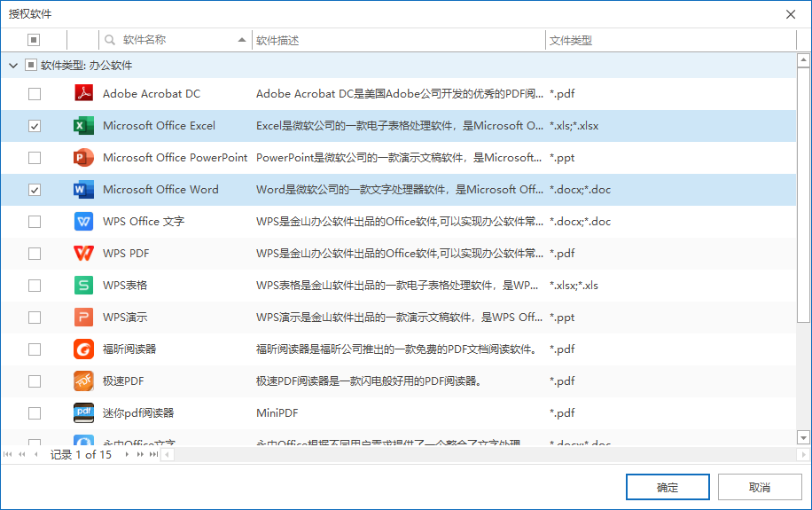Click the 取消 button
This screenshot has height=510, width=812.
click(760, 487)
